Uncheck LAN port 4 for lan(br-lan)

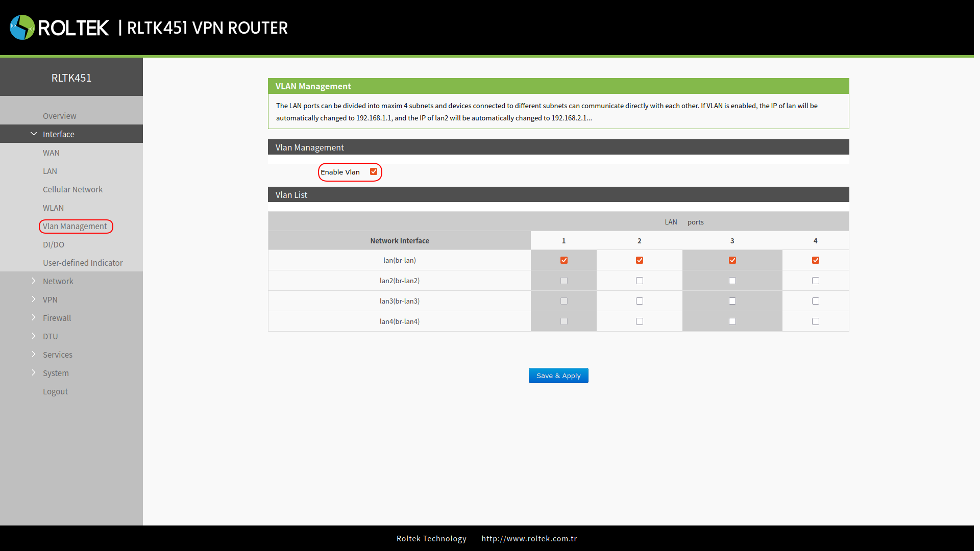(x=815, y=260)
